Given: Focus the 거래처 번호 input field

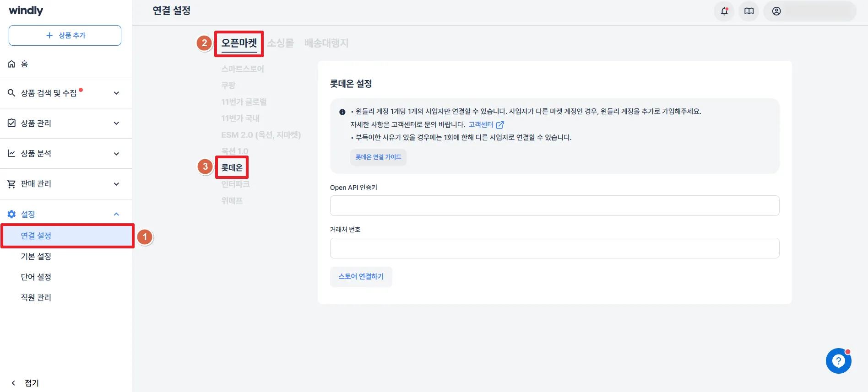Looking at the screenshot, I should (554, 248).
